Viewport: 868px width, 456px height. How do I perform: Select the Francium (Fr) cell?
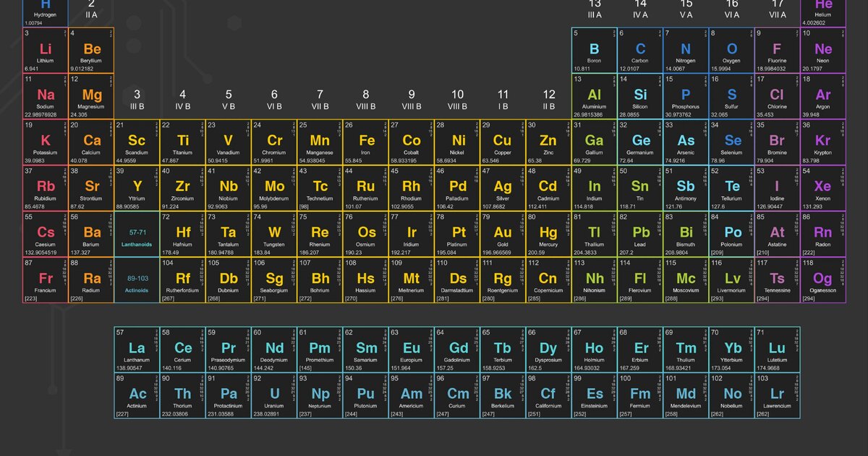tap(46, 280)
